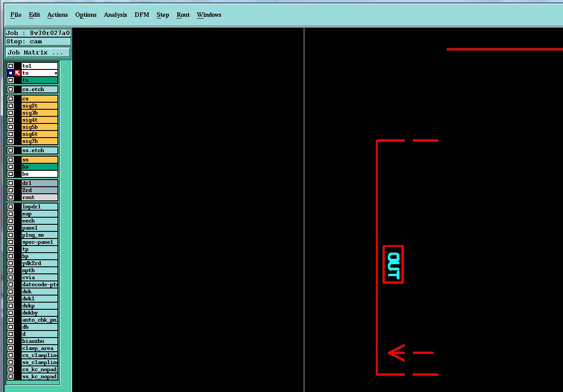The image size is (563, 392).
Task: Click the bo layer name
Action: click(x=40, y=174)
